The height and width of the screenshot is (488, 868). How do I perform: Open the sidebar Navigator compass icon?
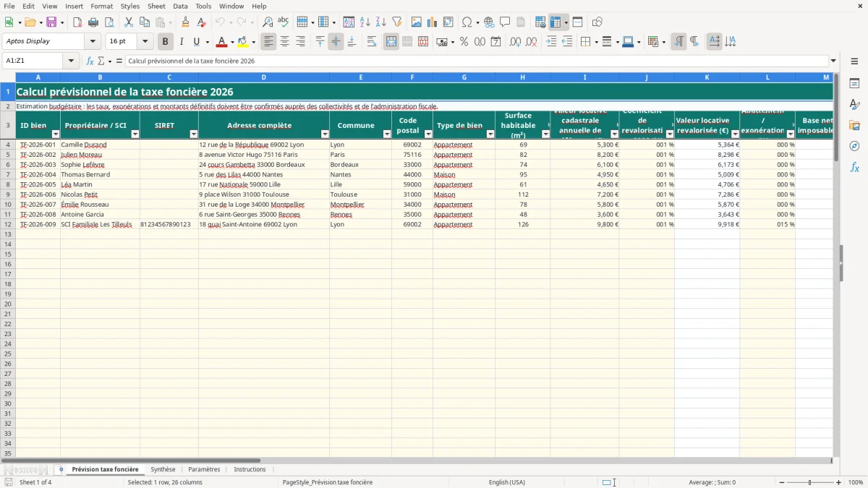(x=854, y=146)
